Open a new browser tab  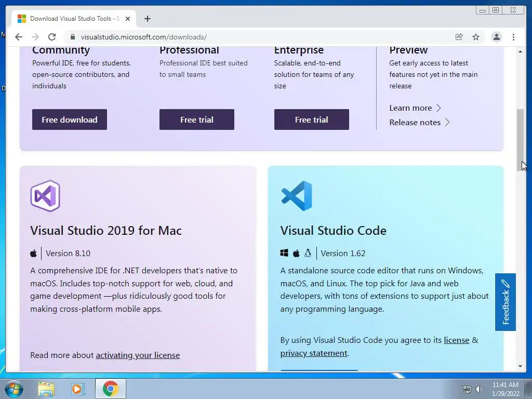pyautogui.click(x=147, y=19)
